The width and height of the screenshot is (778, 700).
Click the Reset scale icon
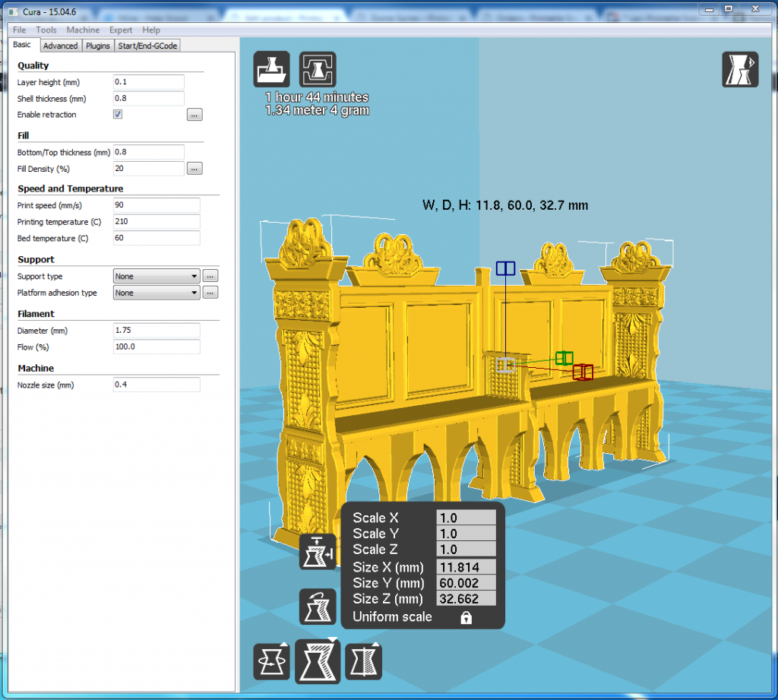pyautogui.click(x=318, y=606)
